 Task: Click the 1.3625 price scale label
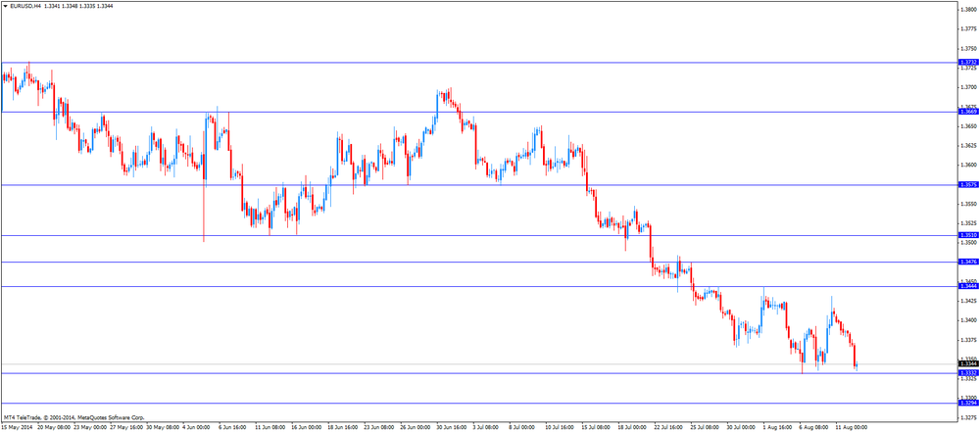pos(969,145)
